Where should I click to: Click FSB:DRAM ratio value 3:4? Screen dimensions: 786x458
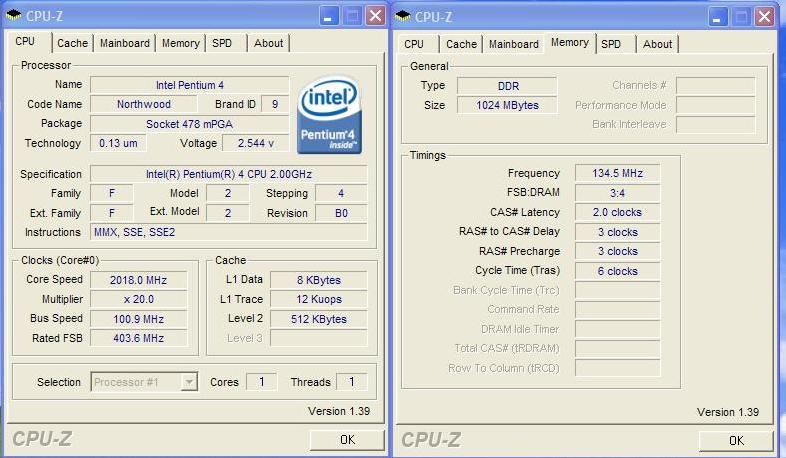(618, 193)
